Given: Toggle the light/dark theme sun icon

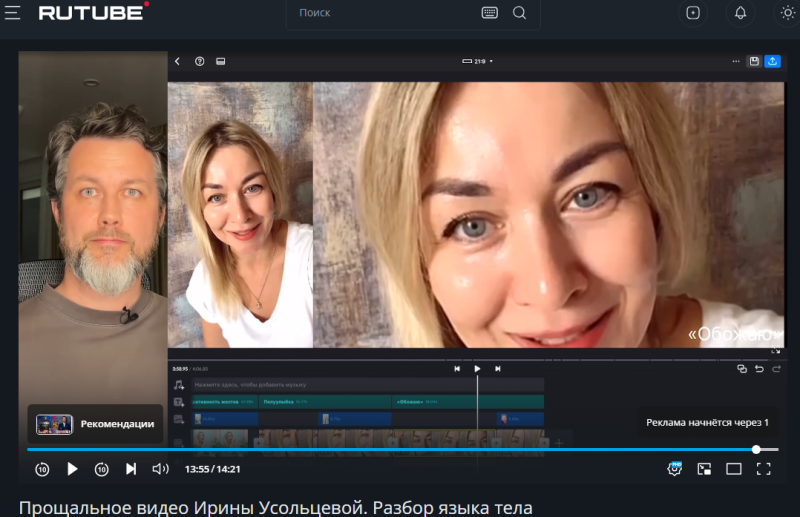Looking at the screenshot, I should pos(787,13).
